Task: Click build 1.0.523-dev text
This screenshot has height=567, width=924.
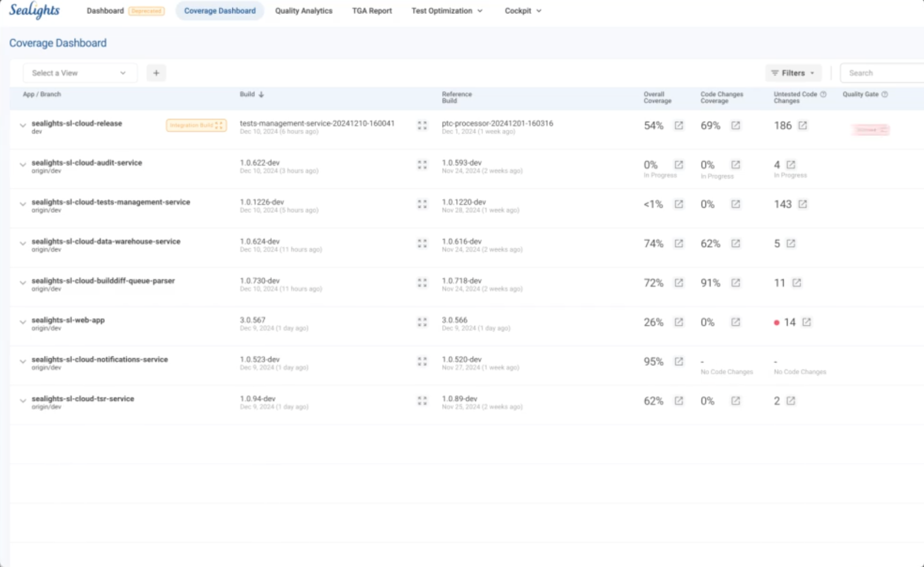Action: tap(259, 360)
